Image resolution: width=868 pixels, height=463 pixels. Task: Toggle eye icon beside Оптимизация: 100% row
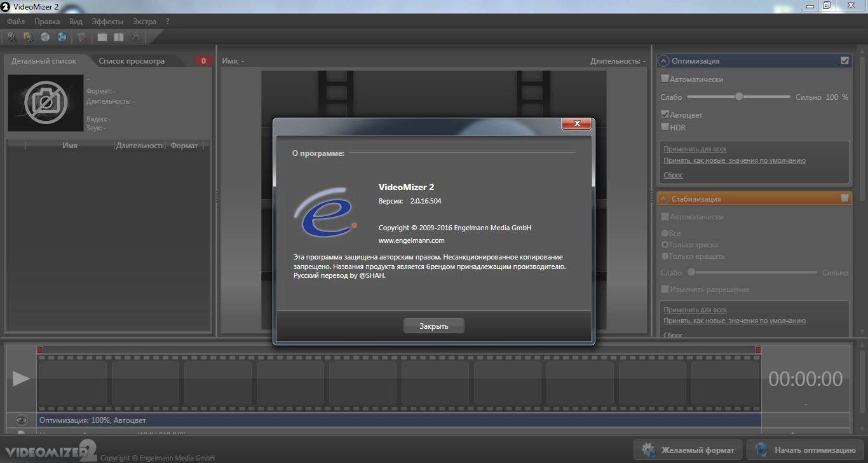coord(22,420)
